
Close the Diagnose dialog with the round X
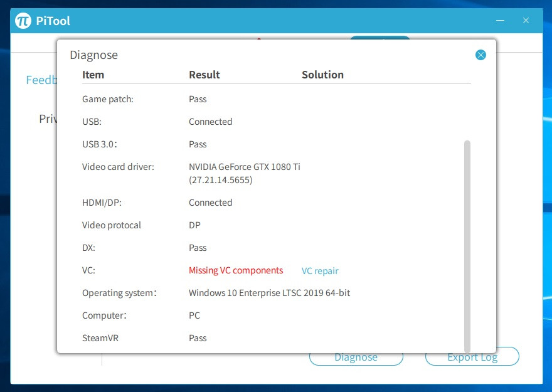[480, 55]
